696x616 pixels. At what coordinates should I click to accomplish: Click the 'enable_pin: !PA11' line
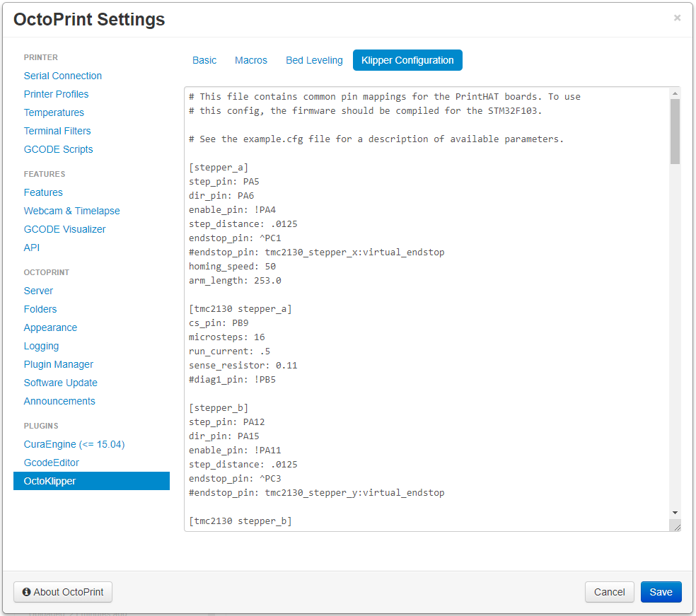(x=235, y=451)
